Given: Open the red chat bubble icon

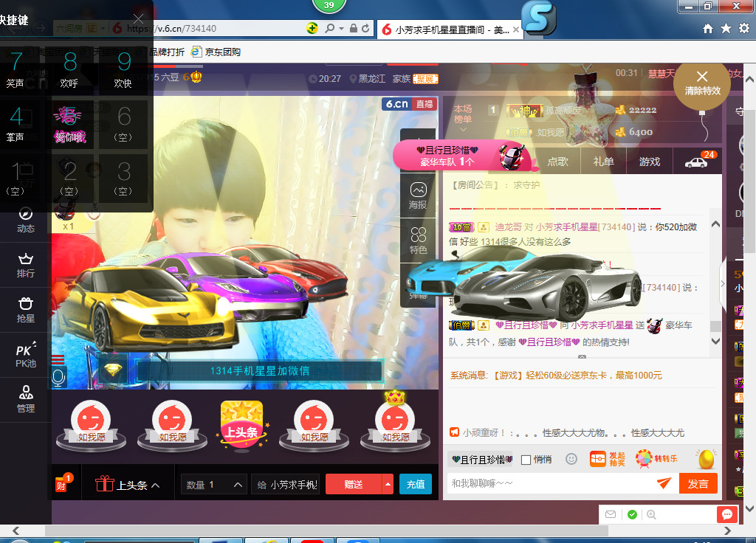Looking at the screenshot, I should (727, 514).
